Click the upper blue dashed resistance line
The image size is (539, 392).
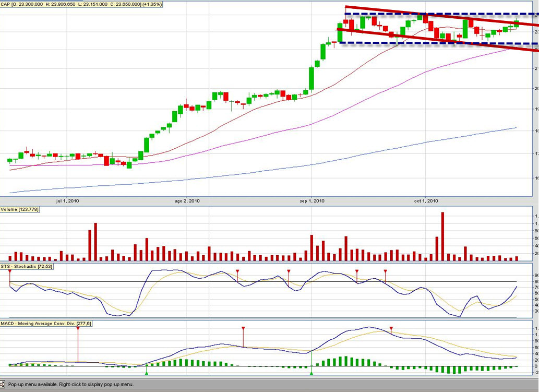(441, 14)
